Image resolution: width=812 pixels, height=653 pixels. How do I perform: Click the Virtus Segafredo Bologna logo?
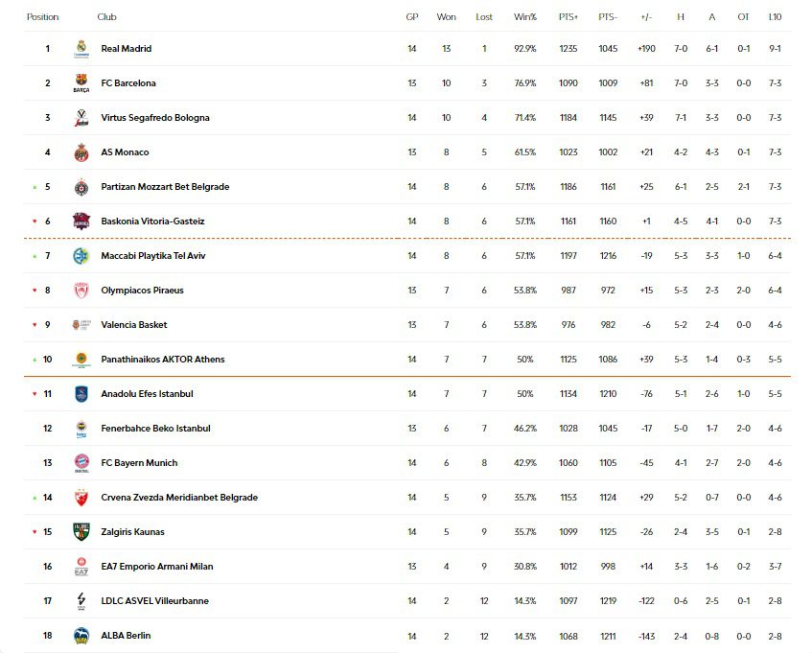pos(81,118)
